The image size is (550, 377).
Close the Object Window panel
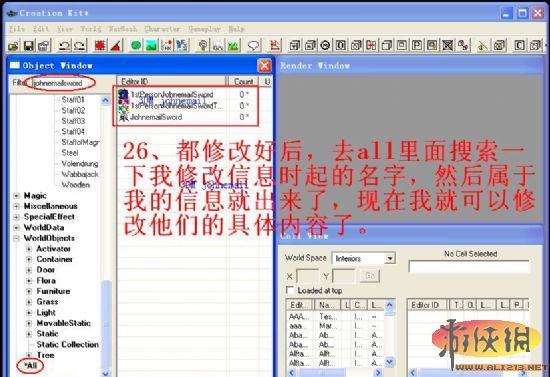(x=264, y=66)
